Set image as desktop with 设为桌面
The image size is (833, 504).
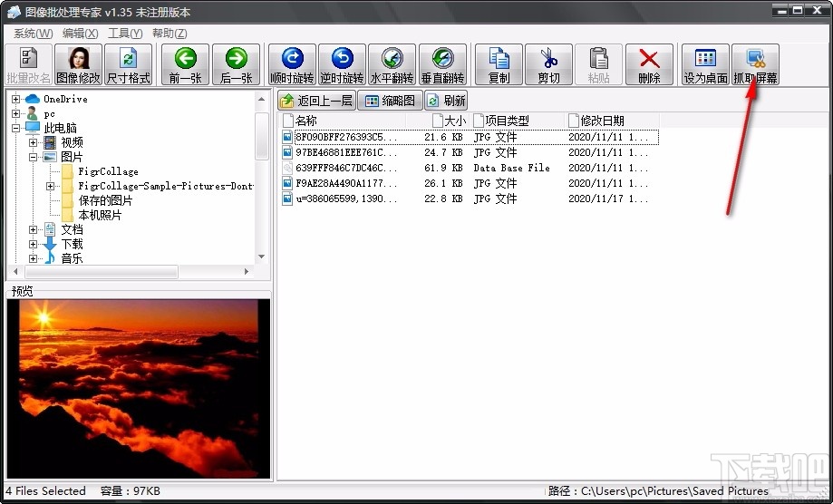[705, 64]
